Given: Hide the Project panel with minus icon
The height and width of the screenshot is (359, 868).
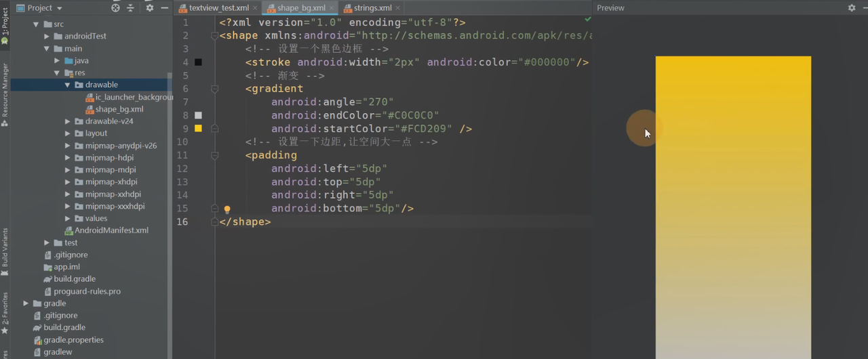Looking at the screenshot, I should click(165, 8).
